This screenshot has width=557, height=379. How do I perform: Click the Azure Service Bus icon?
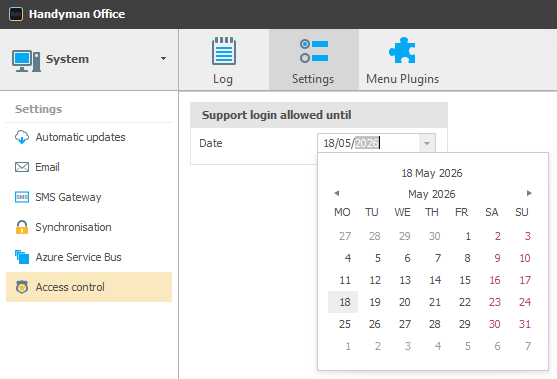[x=22, y=257]
